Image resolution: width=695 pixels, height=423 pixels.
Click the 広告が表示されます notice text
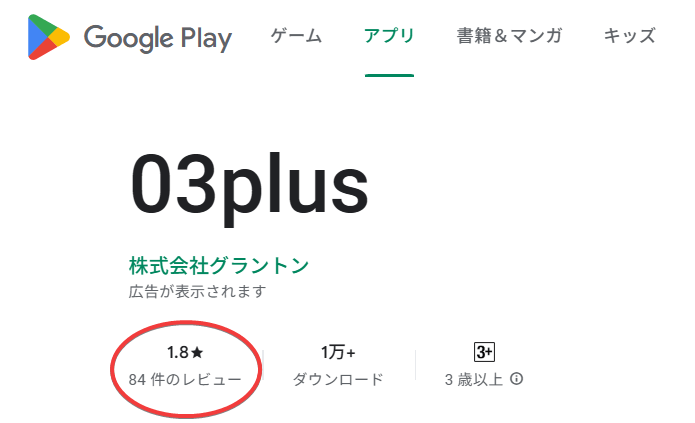pos(197,292)
